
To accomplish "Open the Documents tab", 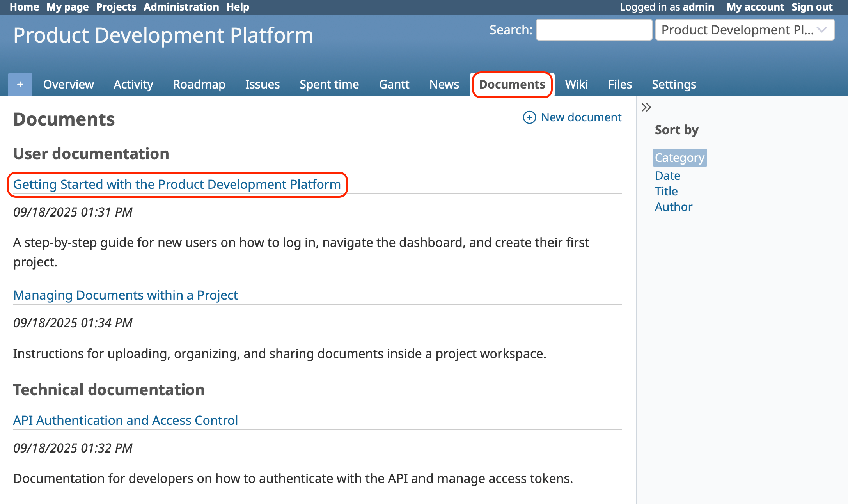I will coord(512,84).
